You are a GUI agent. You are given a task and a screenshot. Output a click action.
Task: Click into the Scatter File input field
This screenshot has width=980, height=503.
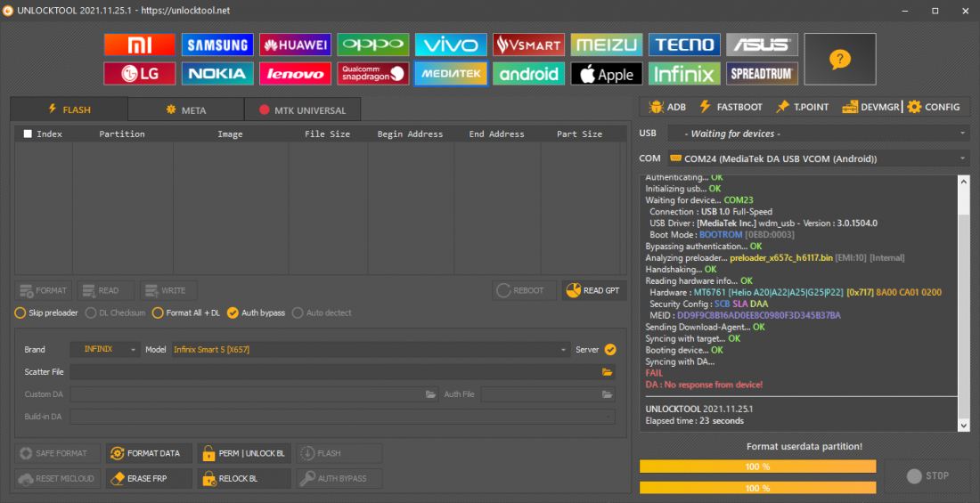[x=335, y=372]
